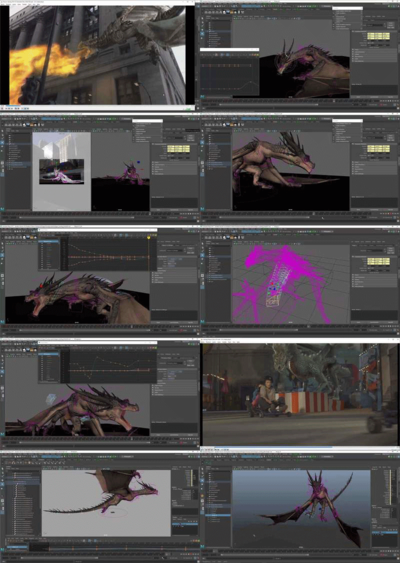Click the seek bar under the fire-breathing dragon video
The image size is (400, 563).
[x=97, y=106]
